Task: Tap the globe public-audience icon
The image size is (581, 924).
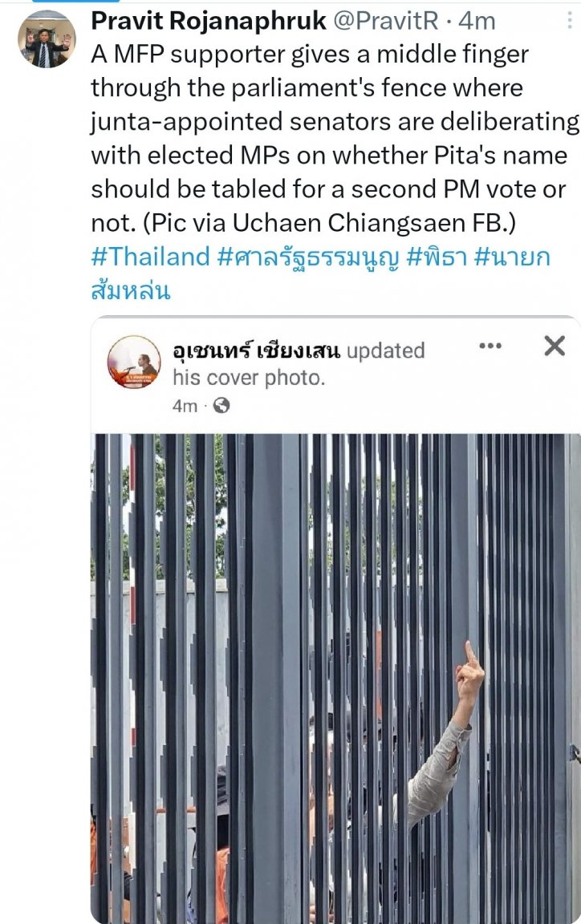Action: coord(221,405)
